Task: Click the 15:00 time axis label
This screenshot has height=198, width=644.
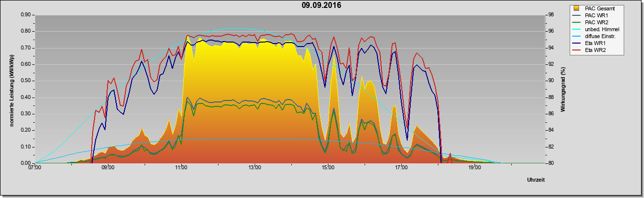Action: (x=328, y=167)
